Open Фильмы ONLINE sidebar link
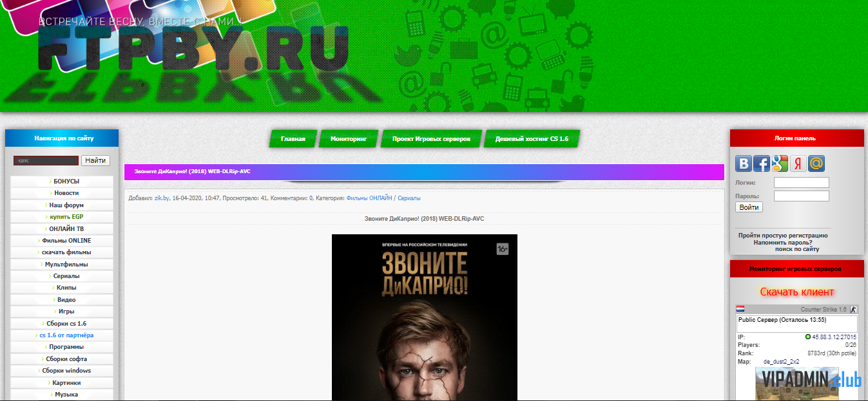This screenshot has height=401, width=868. [62, 241]
